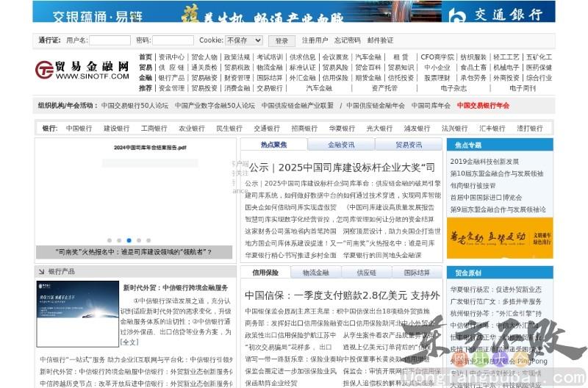The image size is (588, 388).
Task: Open 招商银行 in the bank list
Action: [304, 128]
